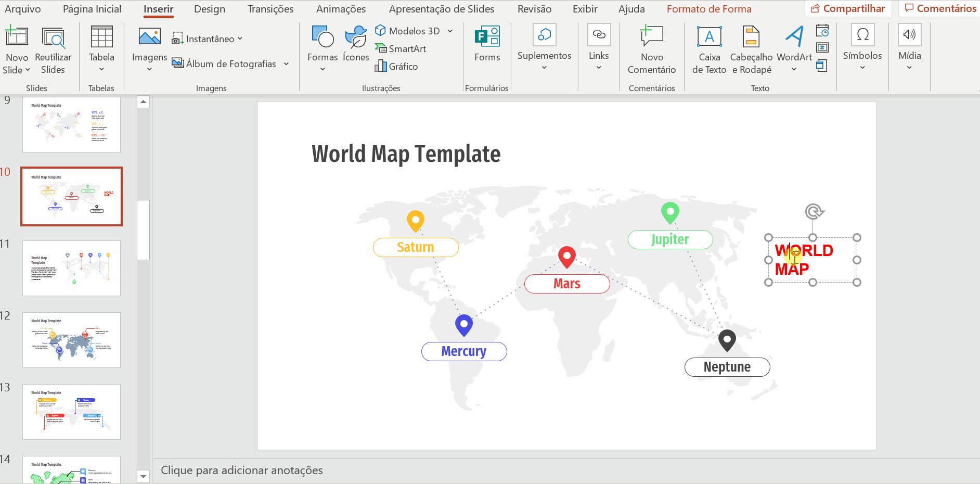Image resolution: width=980 pixels, height=484 pixels.
Task: Insert a SmartArt graphic
Action: coord(401,48)
